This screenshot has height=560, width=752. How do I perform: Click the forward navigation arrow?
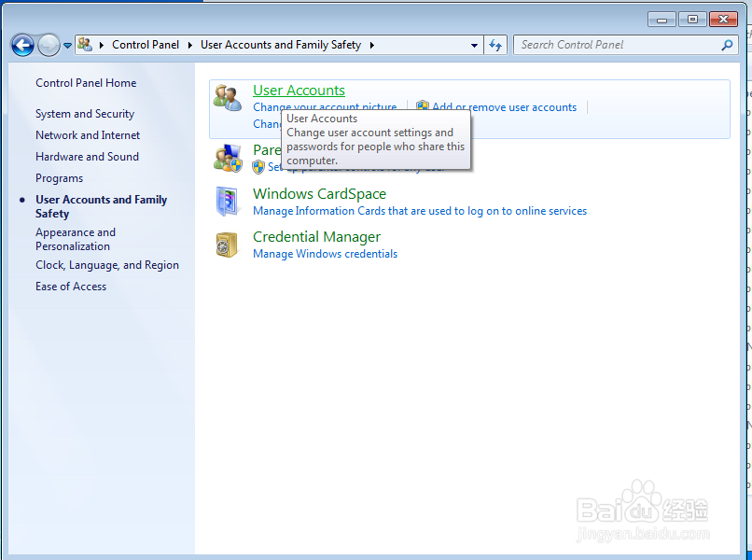click(49, 46)
